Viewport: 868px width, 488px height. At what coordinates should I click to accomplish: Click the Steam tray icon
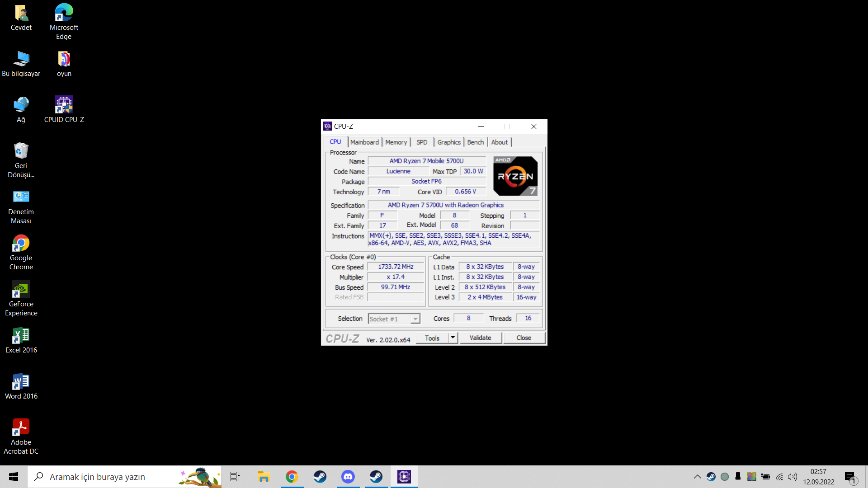[711, 477]
